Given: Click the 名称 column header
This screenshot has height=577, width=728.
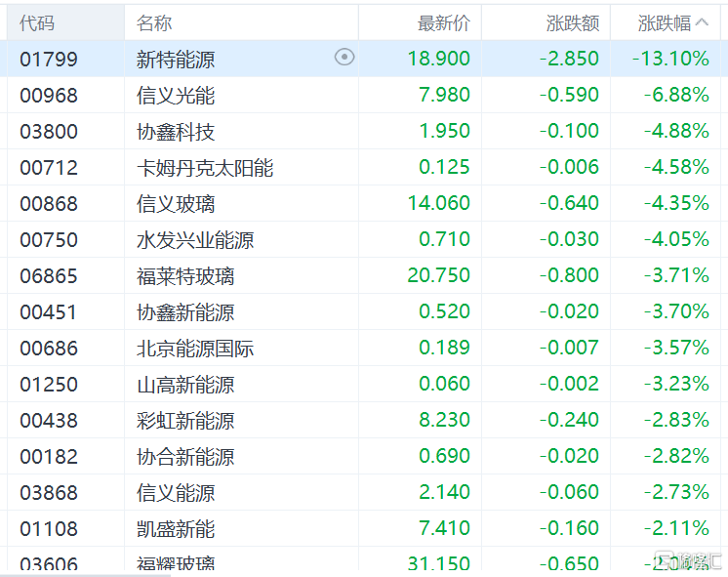Looking at the screenshot, I should [x=154, y=22].
